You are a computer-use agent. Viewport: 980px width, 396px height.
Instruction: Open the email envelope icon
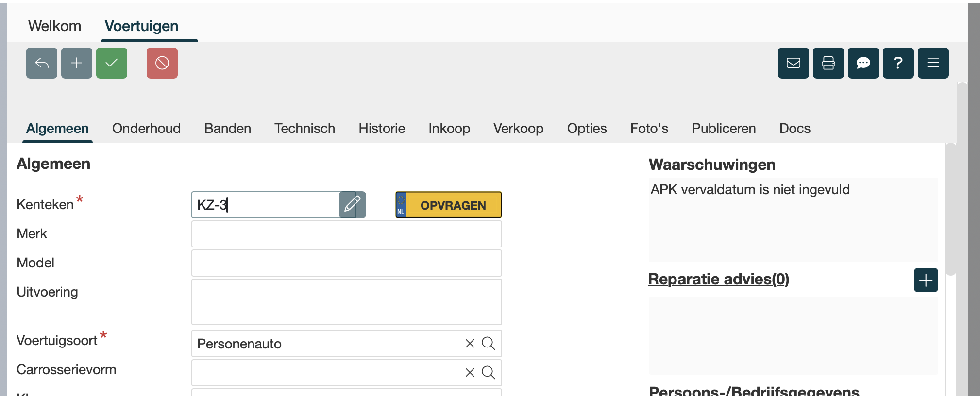[794, 63]
